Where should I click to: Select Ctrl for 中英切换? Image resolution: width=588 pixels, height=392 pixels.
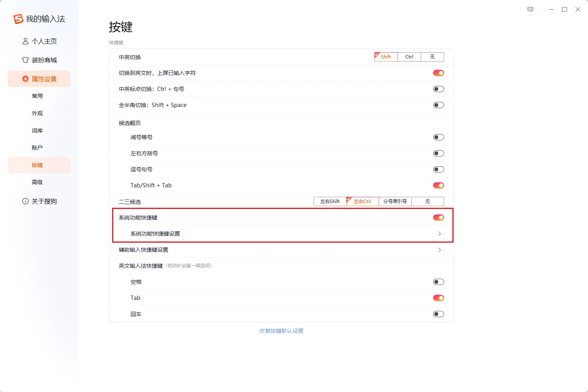coord(409,56)
